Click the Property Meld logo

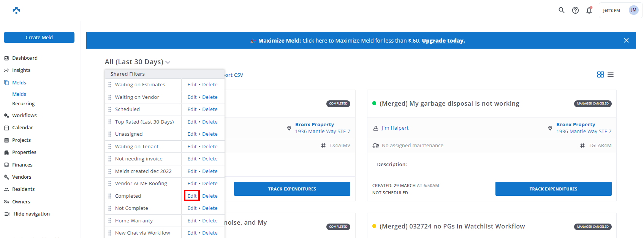click(x=16, y=10)
